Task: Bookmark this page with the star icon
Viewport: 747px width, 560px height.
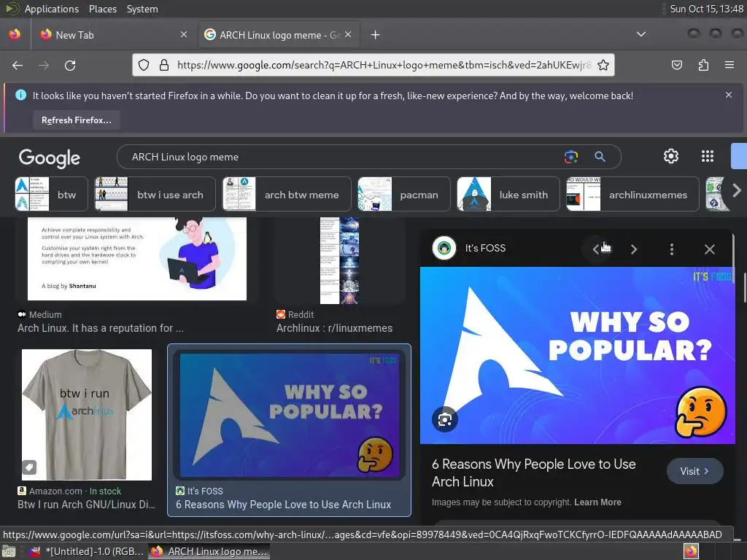Action: click(x=603, y=65)
